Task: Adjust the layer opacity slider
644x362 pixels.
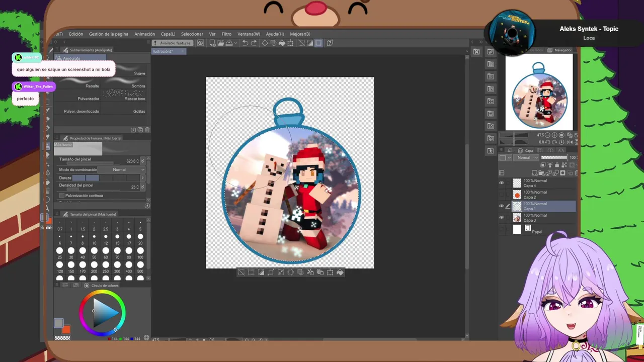Action: (554, 157)
